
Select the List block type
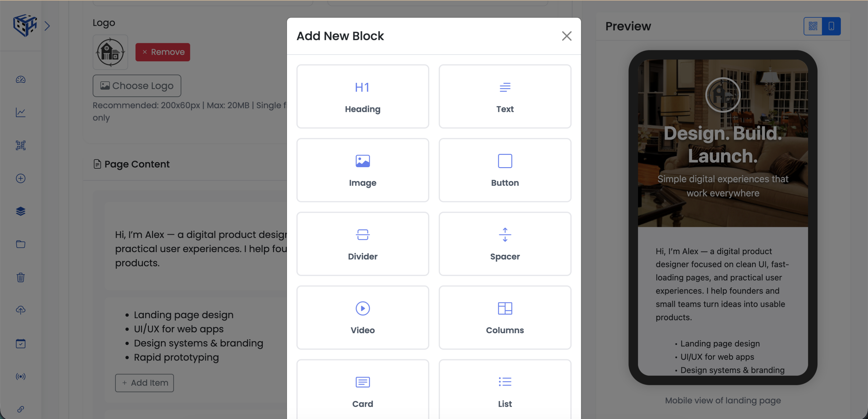click(x=504, y=391)
